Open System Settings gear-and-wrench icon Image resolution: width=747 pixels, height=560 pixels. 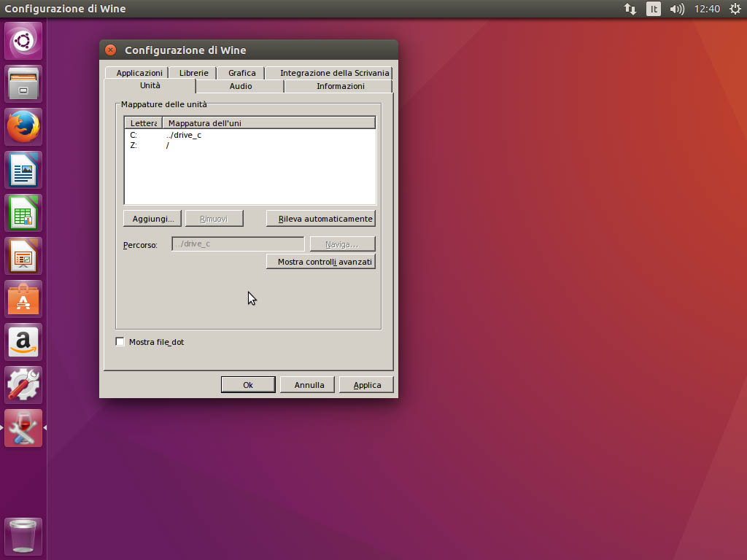tap(24, 385)
